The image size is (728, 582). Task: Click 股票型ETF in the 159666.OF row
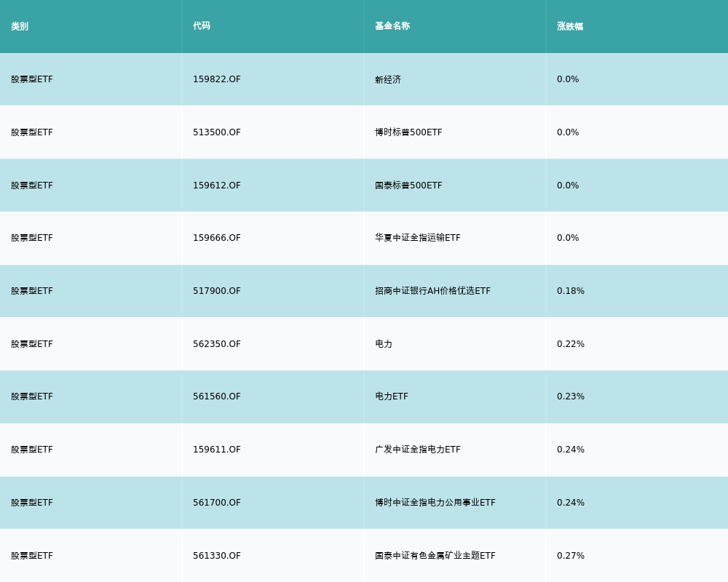click(32, 238)
